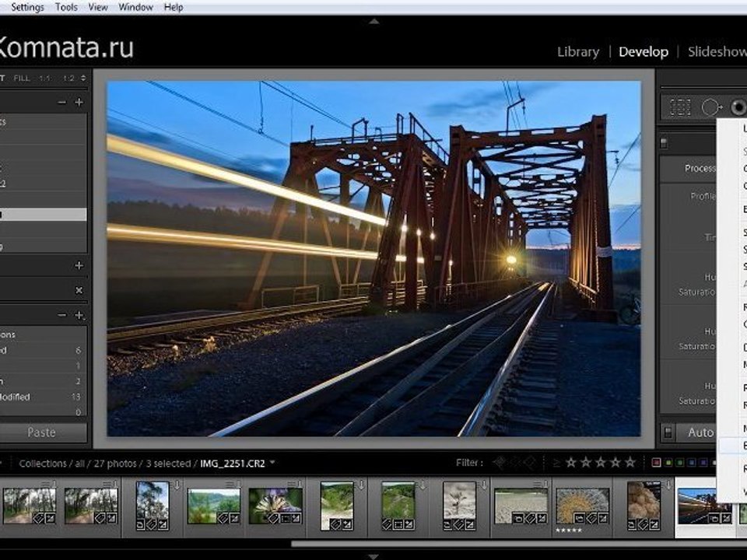Screen dimensions: 747x560
Task: Open the Window menu
Action: (x=135, y=7)
